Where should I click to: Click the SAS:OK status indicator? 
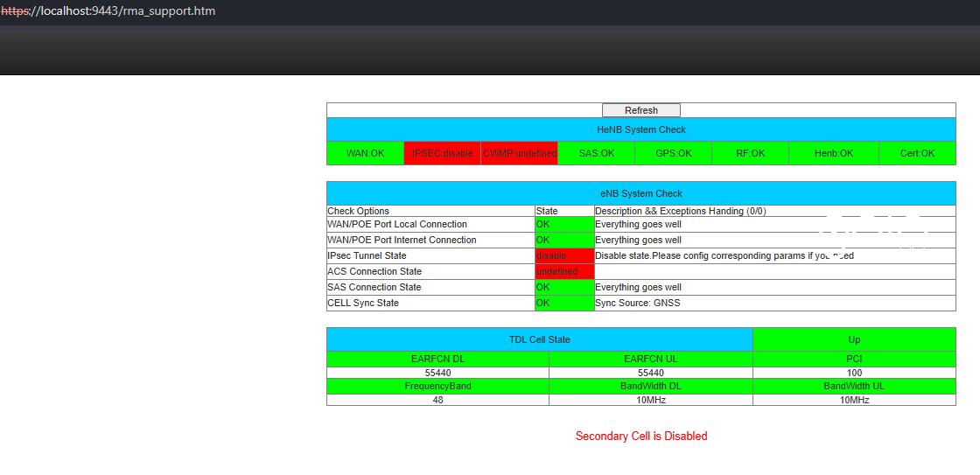[597, 153]
